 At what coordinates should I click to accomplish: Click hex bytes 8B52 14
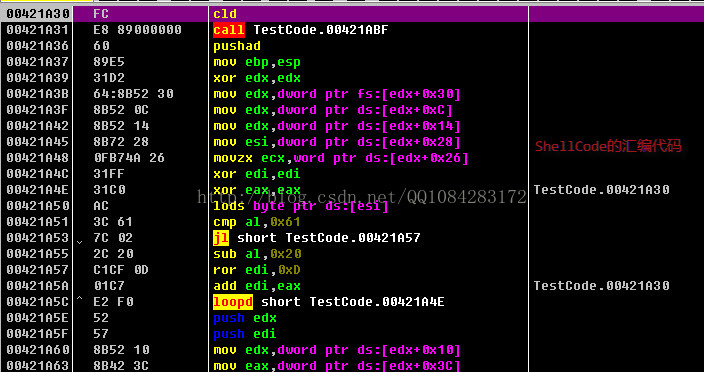pos(121,126)
